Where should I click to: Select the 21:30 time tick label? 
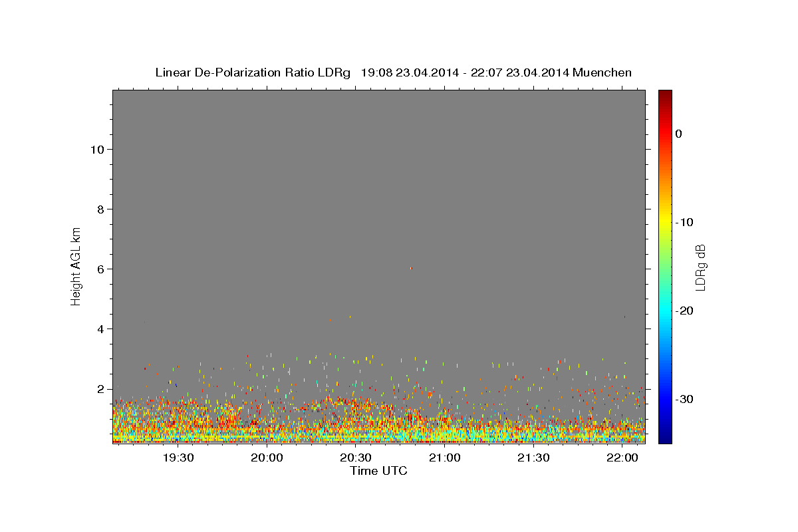tap(533, 458)
